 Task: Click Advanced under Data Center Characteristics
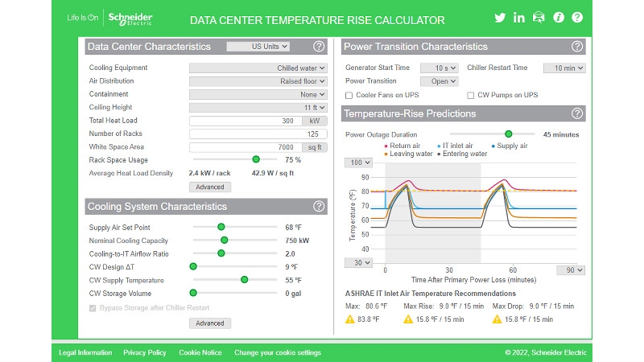210,187
